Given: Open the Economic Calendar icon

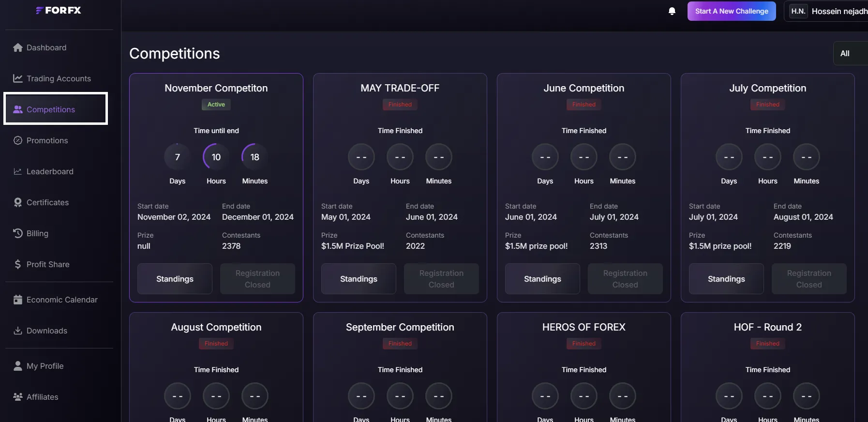Looking at the screenshot, I should tap(17, 300).
